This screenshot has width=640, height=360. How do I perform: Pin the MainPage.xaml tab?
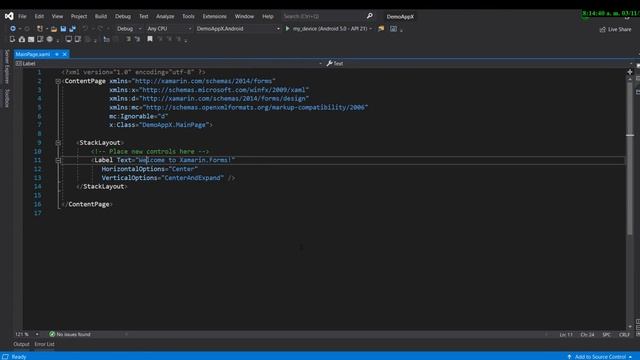point(57,54)
